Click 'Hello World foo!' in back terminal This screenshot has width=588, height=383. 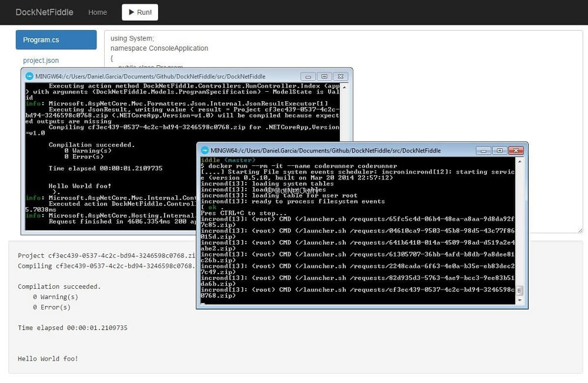79,186
